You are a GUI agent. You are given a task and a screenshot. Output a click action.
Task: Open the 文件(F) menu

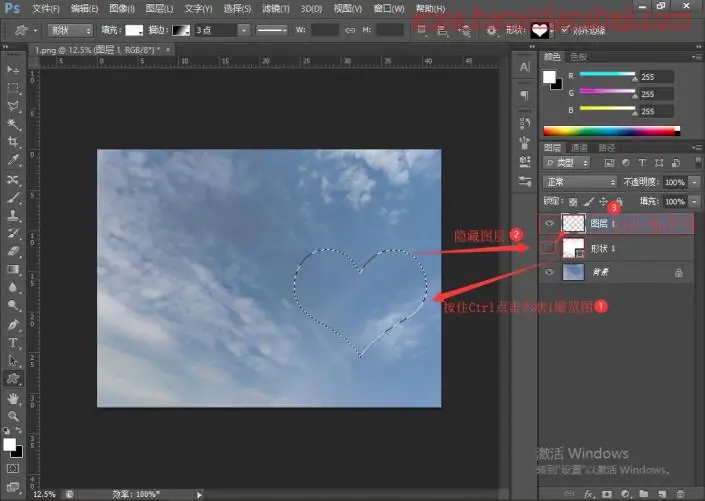pos(46,9)
